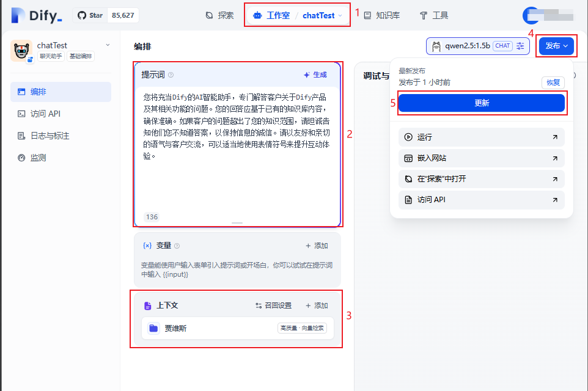Select 运行 to run the app
Viewport: 588px width, 391px height.
pyautogui.click(x=482, y=137)
